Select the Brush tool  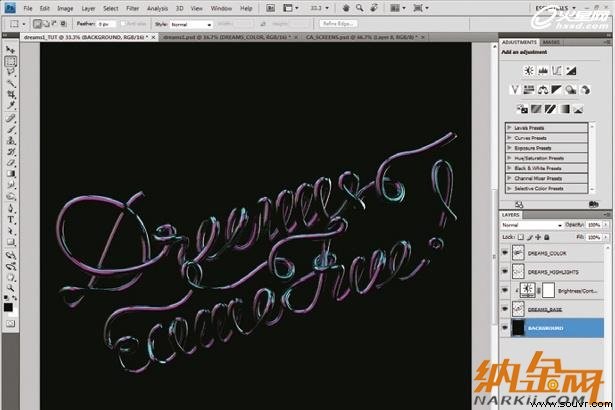(x=11, y=129)
